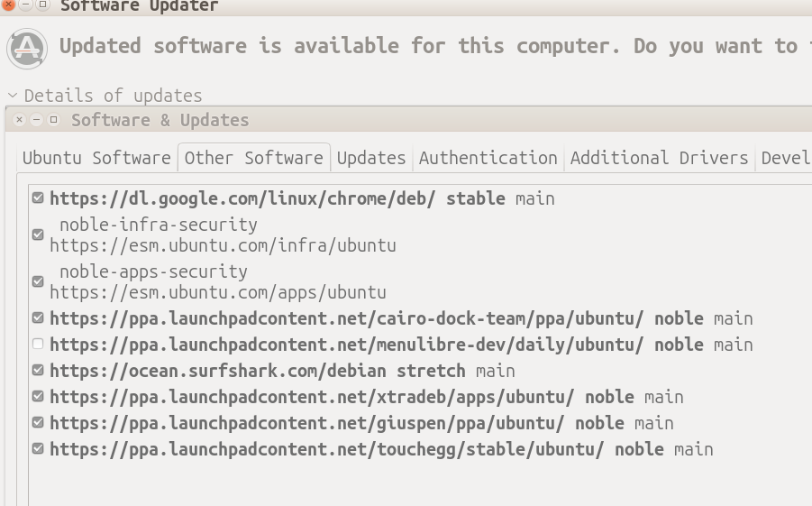Minimize the Software & Updates window
Viewport: 812px width, 506px height.
pos(37,120)
